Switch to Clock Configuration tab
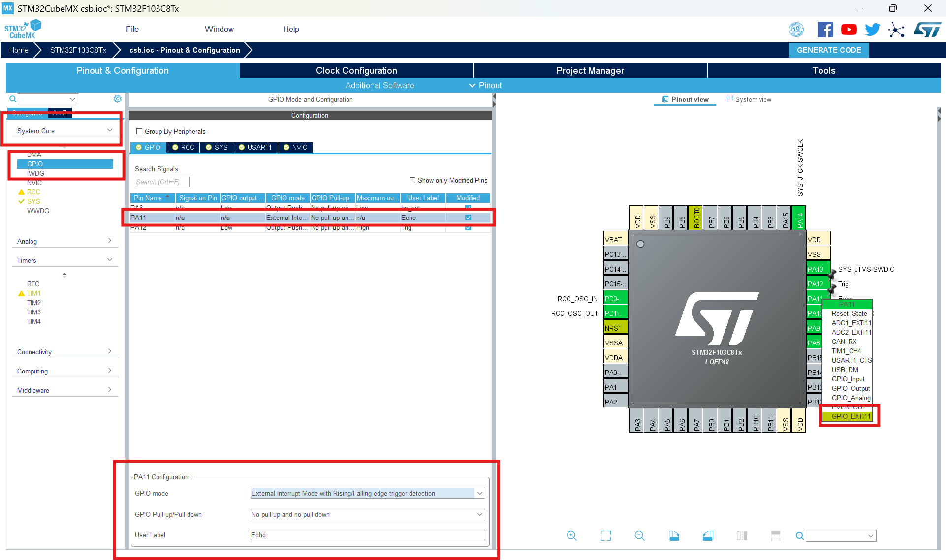The image size is (946, 560). click(x=356, y=70)
